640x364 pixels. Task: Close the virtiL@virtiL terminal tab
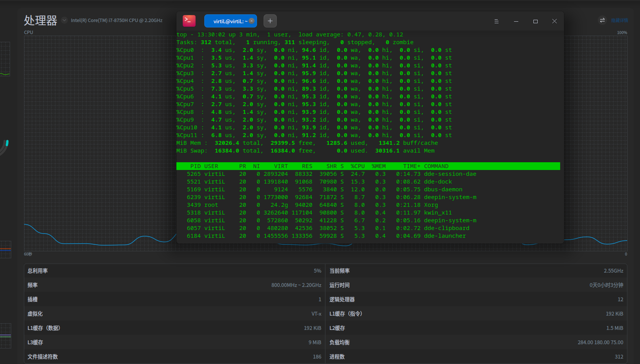coord(252,21)
